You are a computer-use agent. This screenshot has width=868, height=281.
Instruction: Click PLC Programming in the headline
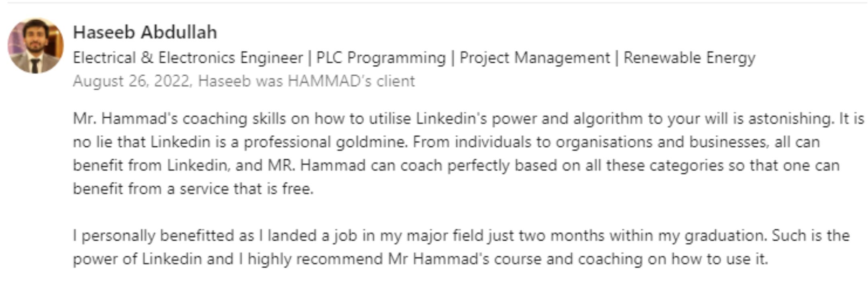[x=381, y=58]
